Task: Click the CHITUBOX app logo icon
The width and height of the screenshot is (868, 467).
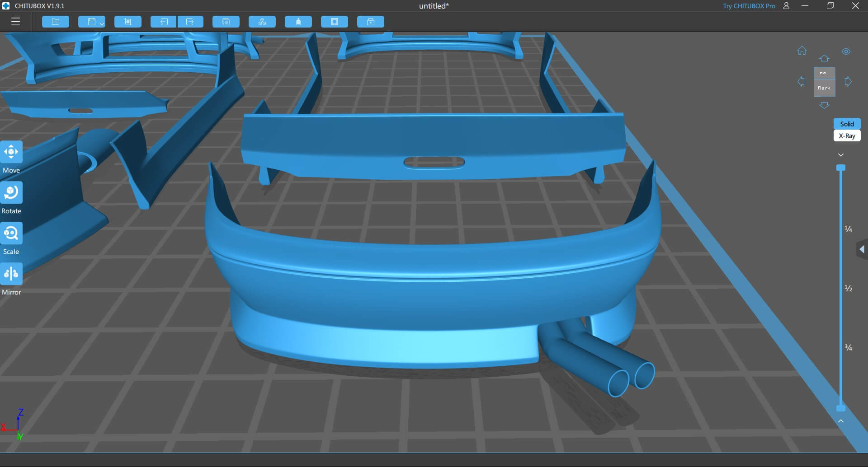Action: coord(6,6)
